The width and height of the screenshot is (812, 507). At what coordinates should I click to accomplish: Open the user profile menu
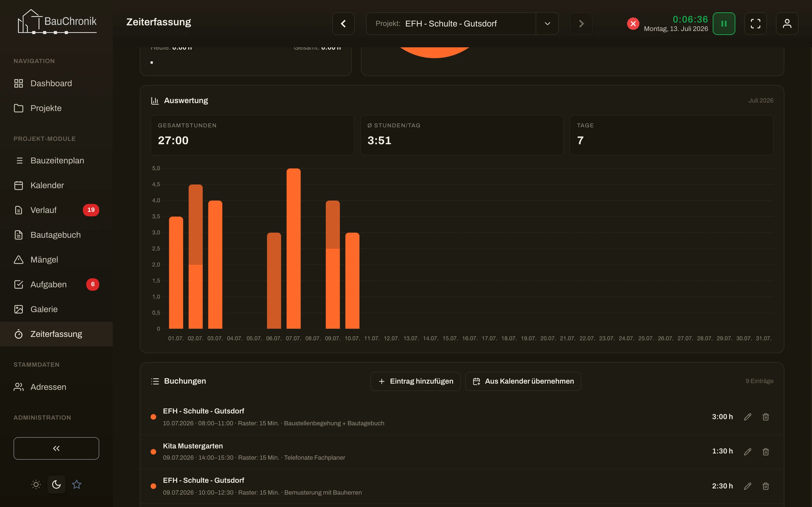click(787, 23)
